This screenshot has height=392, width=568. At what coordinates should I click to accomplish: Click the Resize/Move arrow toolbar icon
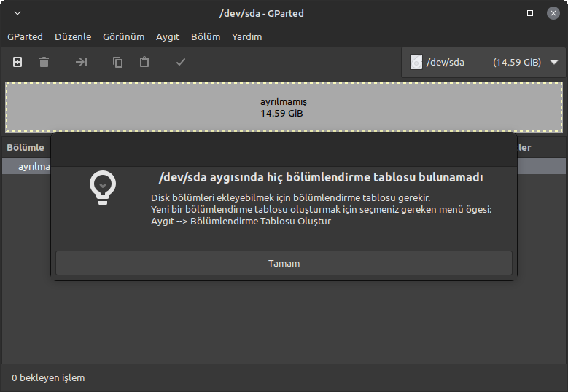tap(81, 62)
